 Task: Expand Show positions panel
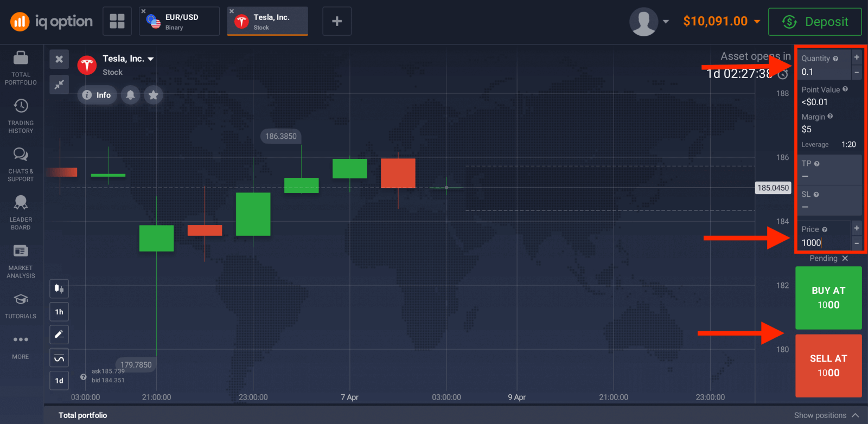pos(826,415)
